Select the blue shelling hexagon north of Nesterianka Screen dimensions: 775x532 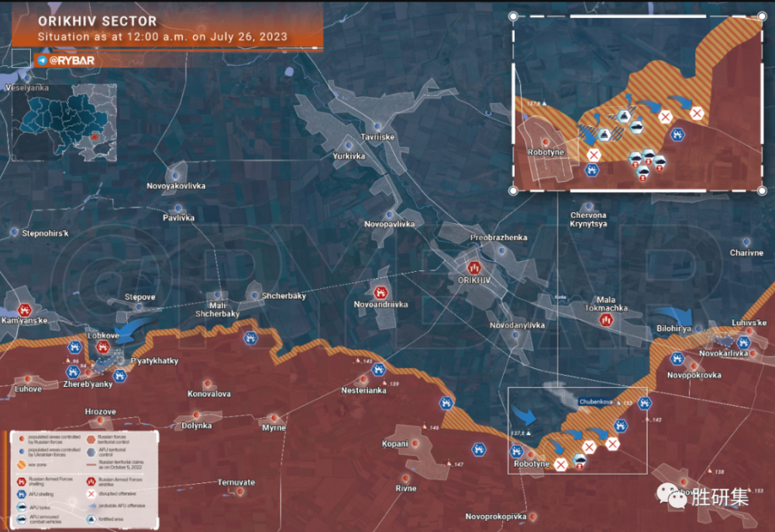[379, 369]
